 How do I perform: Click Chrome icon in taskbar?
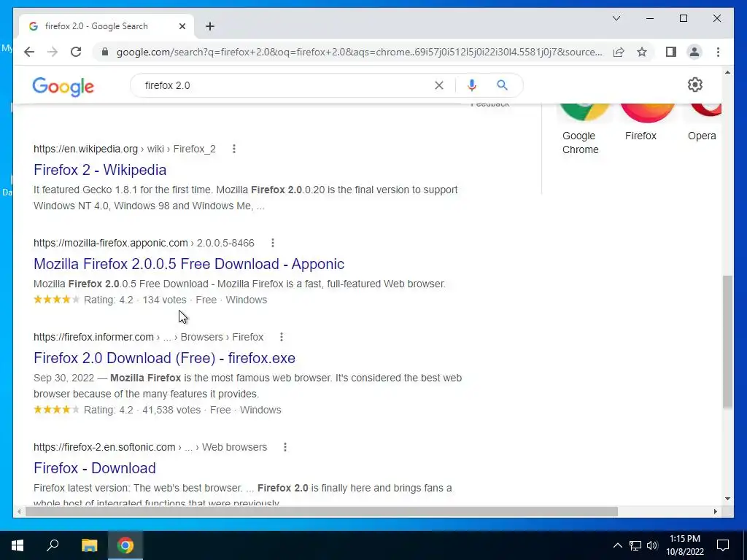125,545
